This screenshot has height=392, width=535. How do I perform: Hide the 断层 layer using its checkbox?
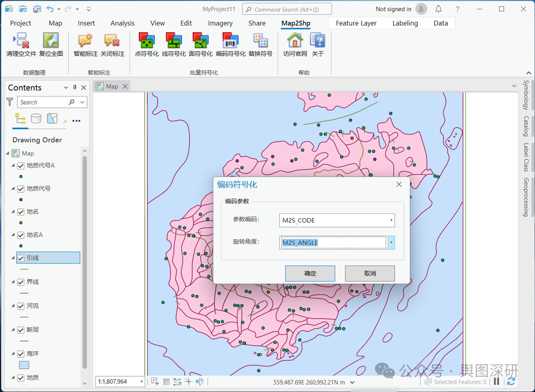click(21, 330)
